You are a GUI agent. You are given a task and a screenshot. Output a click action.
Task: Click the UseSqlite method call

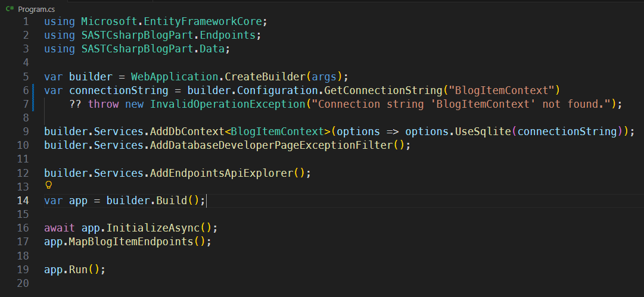click(x=483, y=132)
